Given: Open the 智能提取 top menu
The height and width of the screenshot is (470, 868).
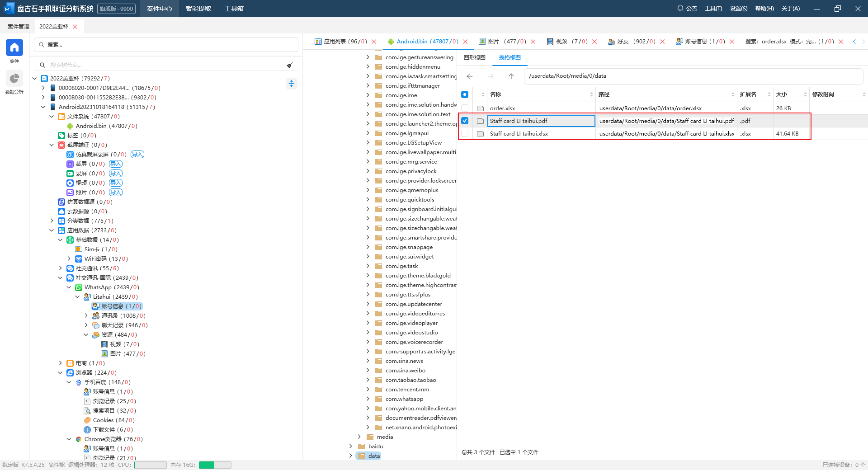Looking at the screenshot, I should pyautogui.click(x=198, y=9).
